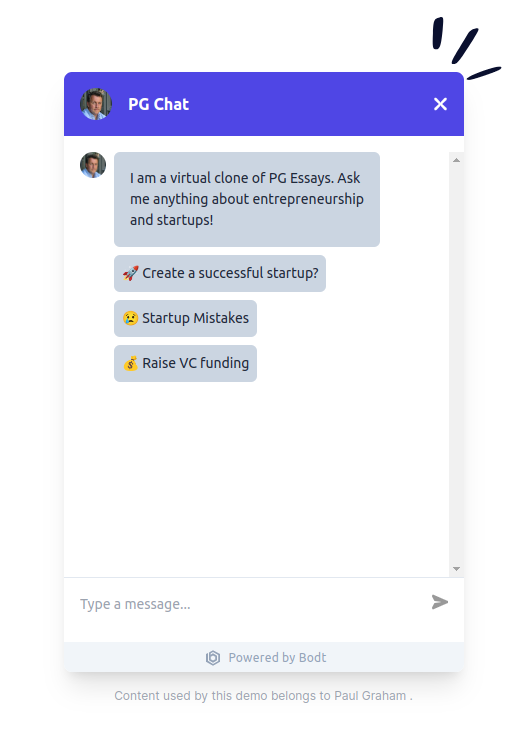Pick the Raise VC funding suggestion
This screenshot has height=738, width=525.
186,363
